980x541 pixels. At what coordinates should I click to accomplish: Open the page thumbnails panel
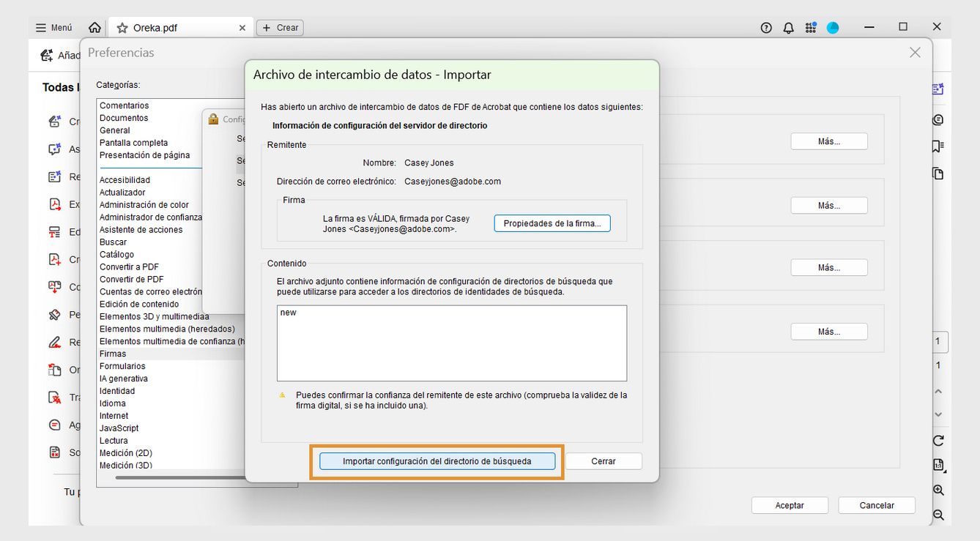point(938,174)
